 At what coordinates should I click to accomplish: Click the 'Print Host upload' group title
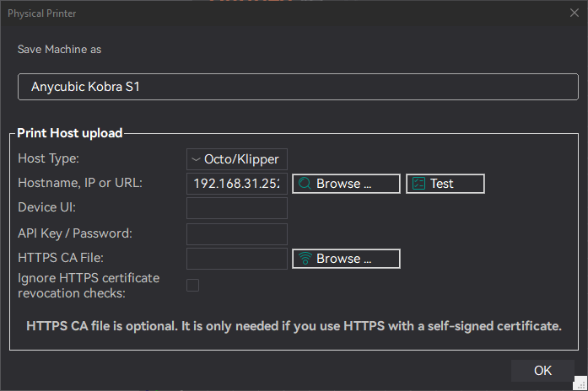(70, 133)
